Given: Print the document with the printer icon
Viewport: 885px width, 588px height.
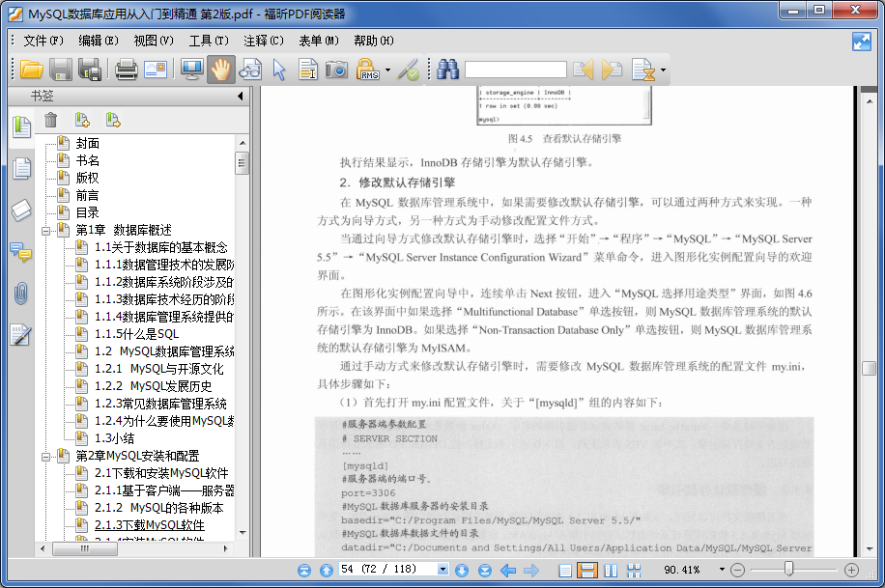Looking at the screenshot, I should (126, 70).
